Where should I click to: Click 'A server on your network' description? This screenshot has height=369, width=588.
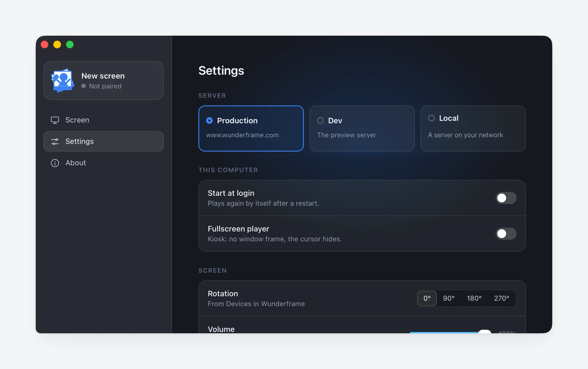pos(465,135)
